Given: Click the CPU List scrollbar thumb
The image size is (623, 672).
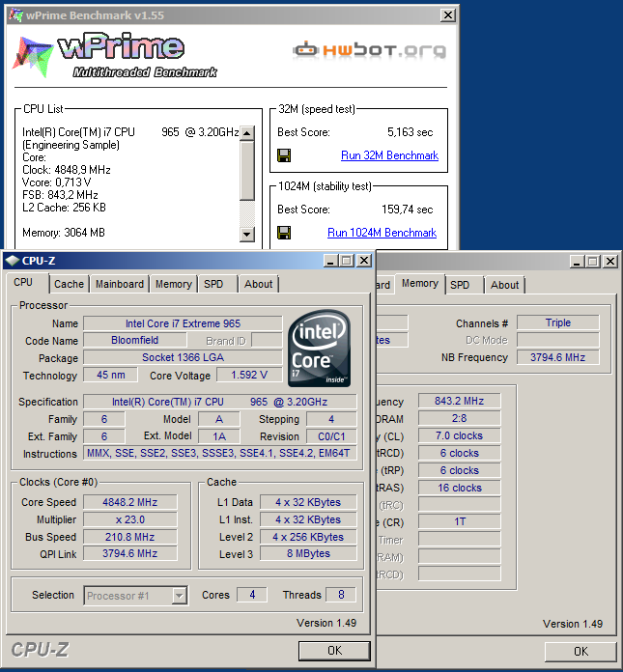Looking at the screenshot, I should [x=247, y=171].
